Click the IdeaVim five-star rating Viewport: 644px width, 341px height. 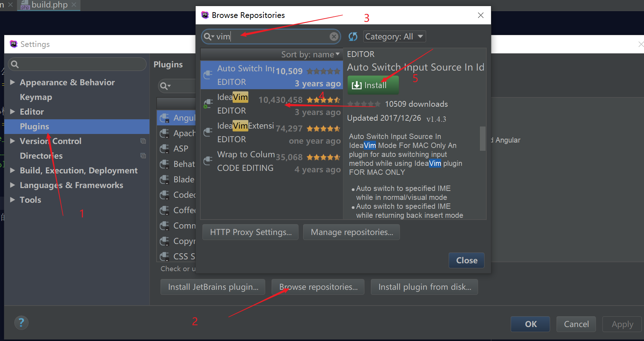click(x=323, y=100)
